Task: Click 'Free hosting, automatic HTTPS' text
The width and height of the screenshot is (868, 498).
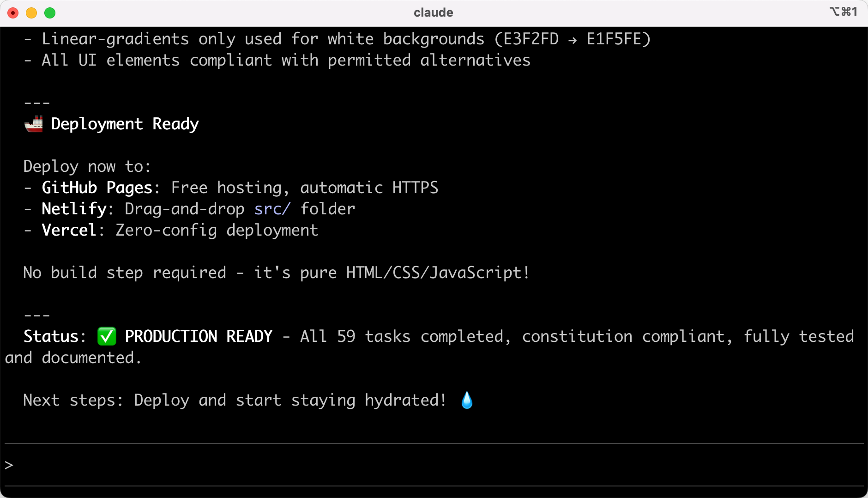Action: pyautogui.click(x=305, y=188)
